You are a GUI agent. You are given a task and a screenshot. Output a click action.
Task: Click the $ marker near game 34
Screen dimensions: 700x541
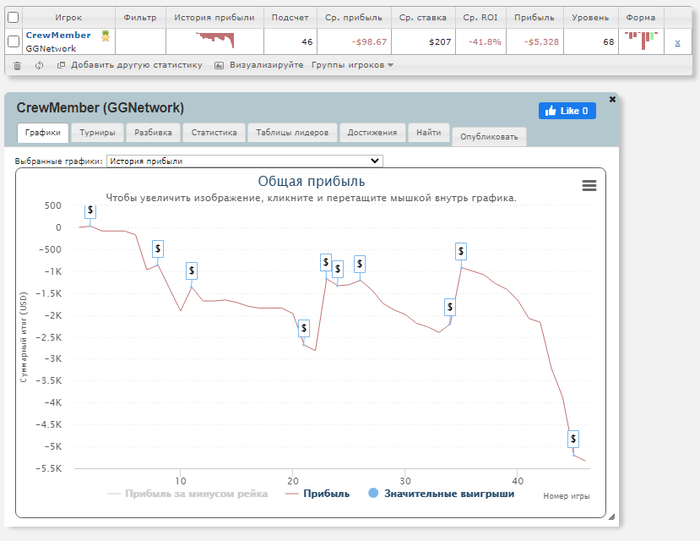click(450, 307)
